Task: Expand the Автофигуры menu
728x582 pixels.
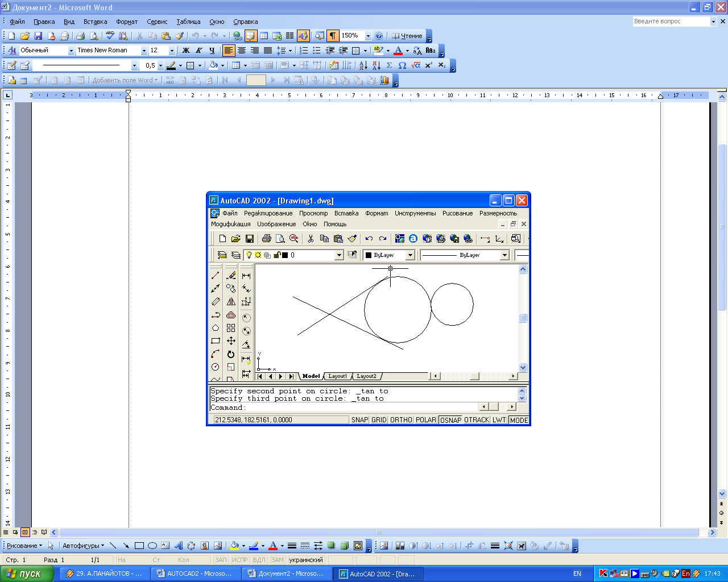Action: [x=84, y=546]
